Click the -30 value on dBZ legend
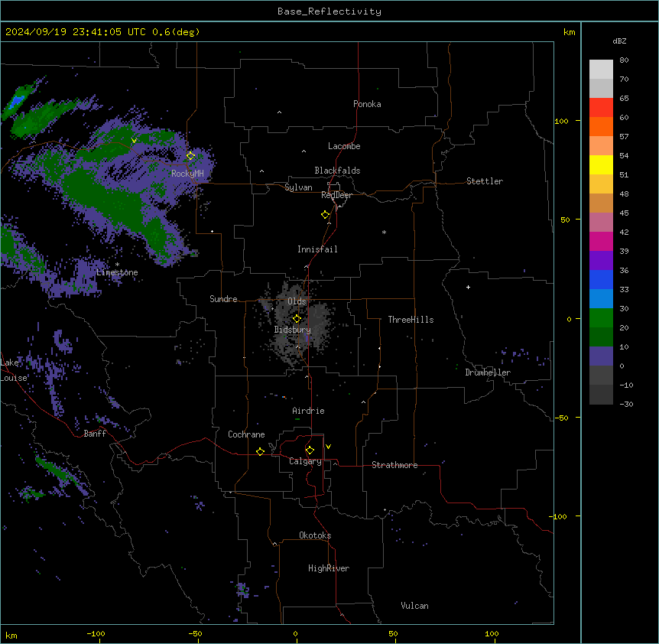Viewport: 659px width, 644px height. [626, 404]
